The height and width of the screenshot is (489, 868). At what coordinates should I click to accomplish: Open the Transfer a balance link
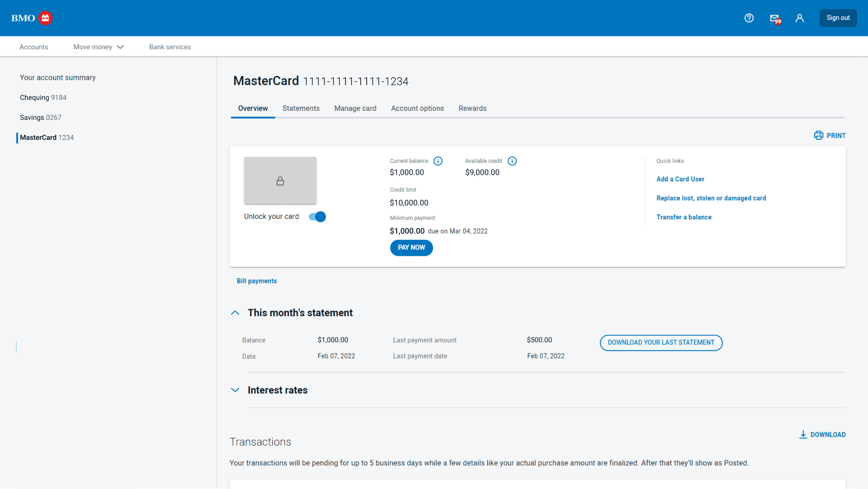(684, 217)
